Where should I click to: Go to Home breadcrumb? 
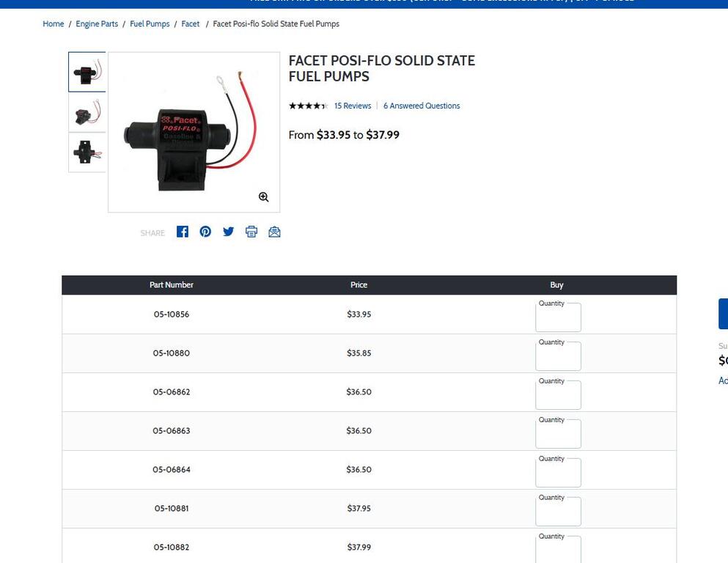click(54, 23)
